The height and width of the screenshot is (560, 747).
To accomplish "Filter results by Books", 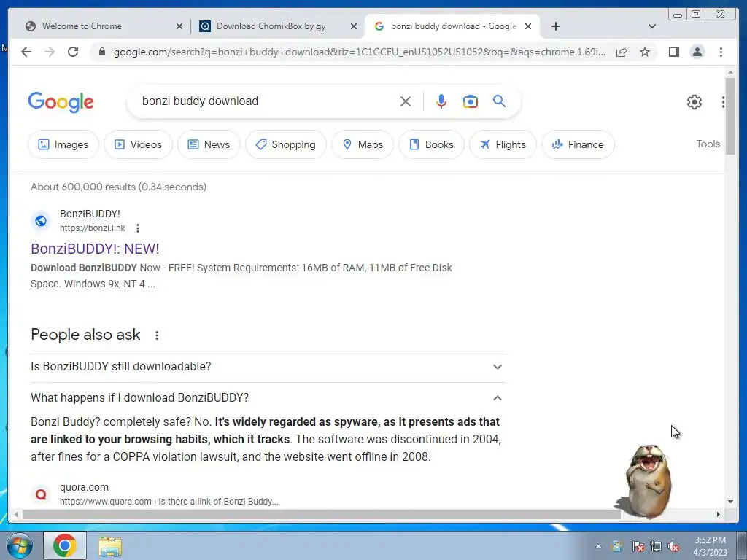I will tap(431, 144).
